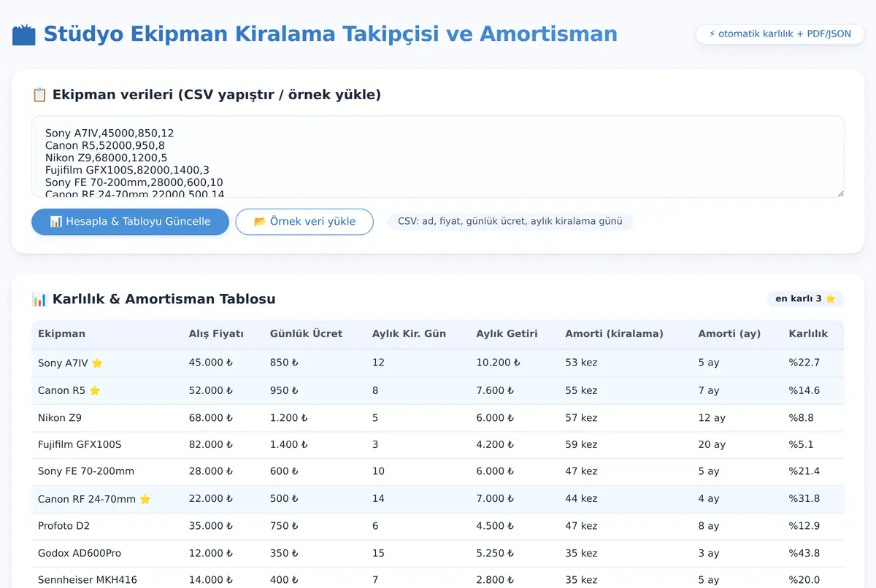Click the 12 ay amortization cell
Viewport: 876px width, 588px height.
point(712,418)
